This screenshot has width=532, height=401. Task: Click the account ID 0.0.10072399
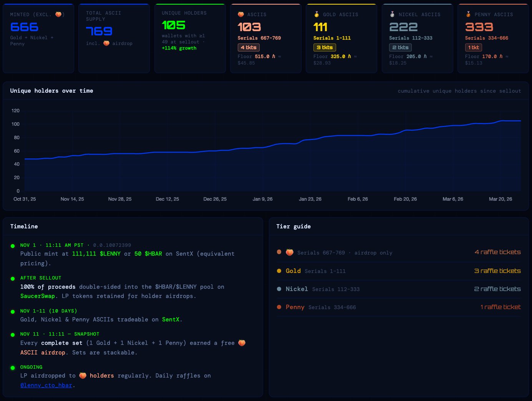(x=112, y=245)
